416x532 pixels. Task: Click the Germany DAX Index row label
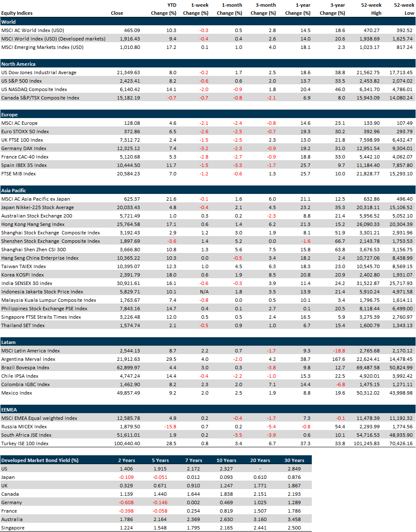click(24, 148)
